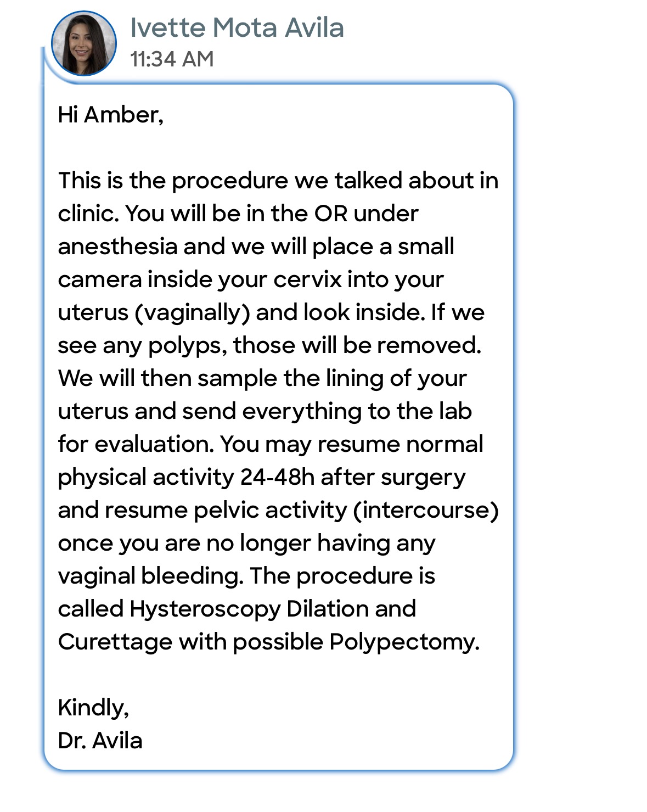Click the word 'polyps,' in the message
This screenshot has height=812, width=647.
[x=188, y=346]
